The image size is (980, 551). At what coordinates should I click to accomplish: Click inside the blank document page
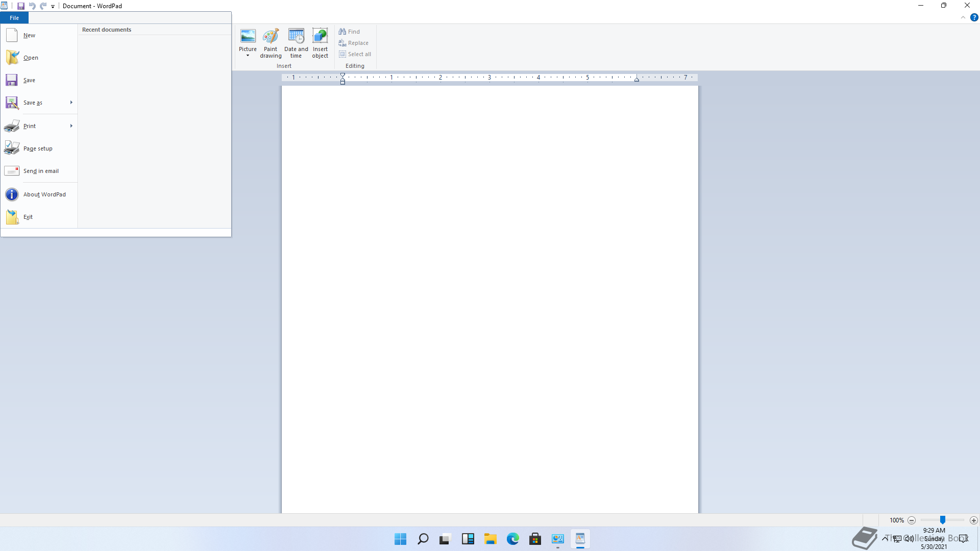[x=490, y=299]
